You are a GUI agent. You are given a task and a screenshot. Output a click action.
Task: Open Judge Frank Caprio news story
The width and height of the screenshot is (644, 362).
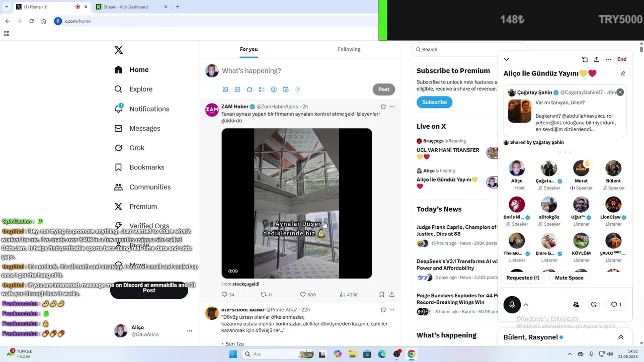[x=457, y=235]
